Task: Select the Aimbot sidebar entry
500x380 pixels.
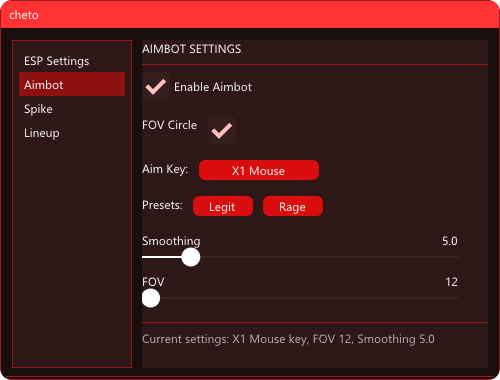Action: [x=72, y=84]
